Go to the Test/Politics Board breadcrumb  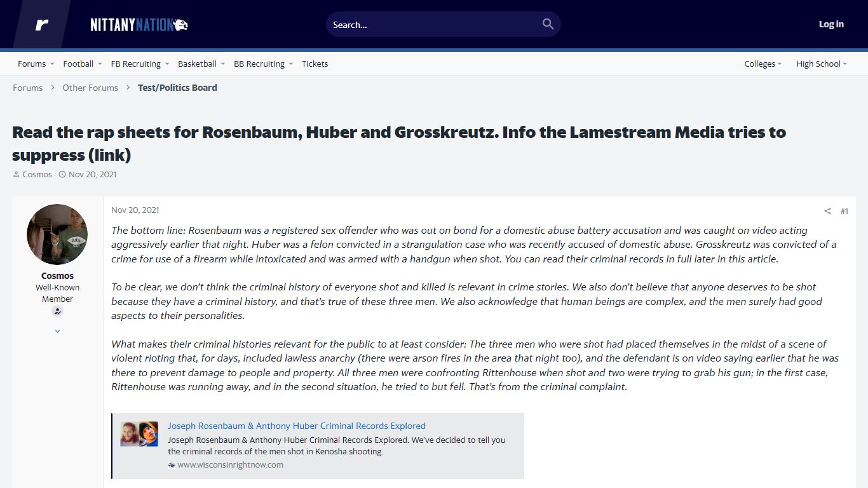(177, 88)
